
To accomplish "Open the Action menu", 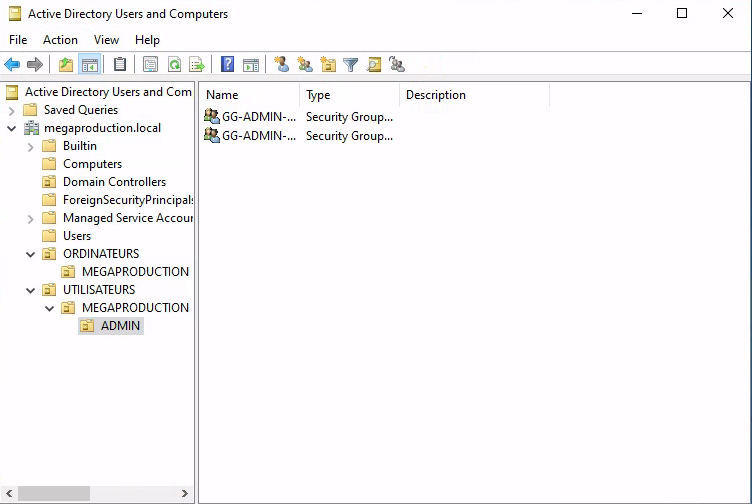I will point(60,40).
